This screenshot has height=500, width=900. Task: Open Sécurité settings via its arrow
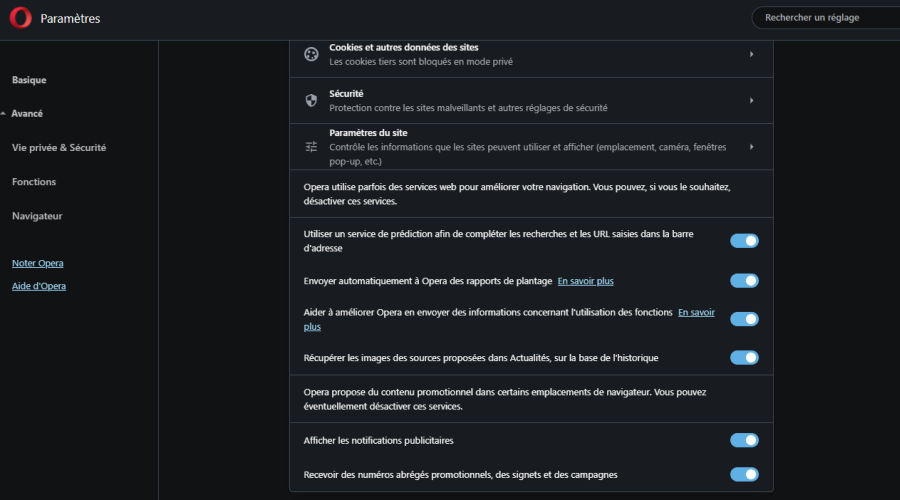click(x=751, y=100)
